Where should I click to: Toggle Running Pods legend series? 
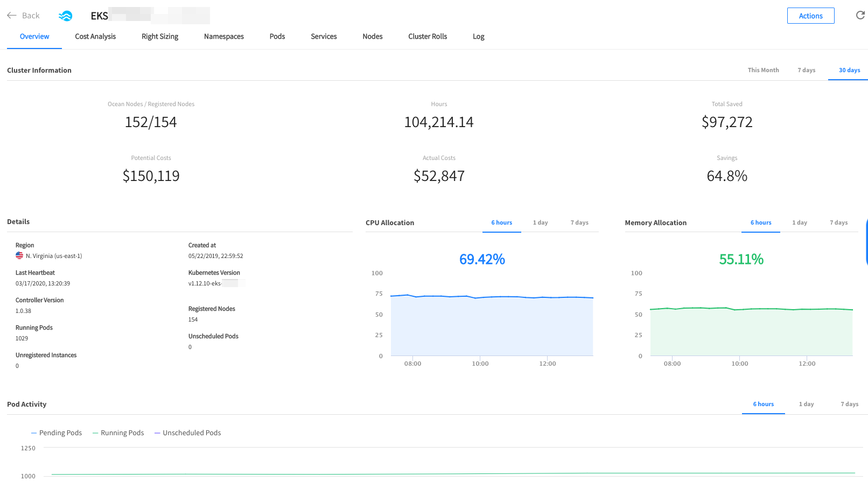(118, 433)
